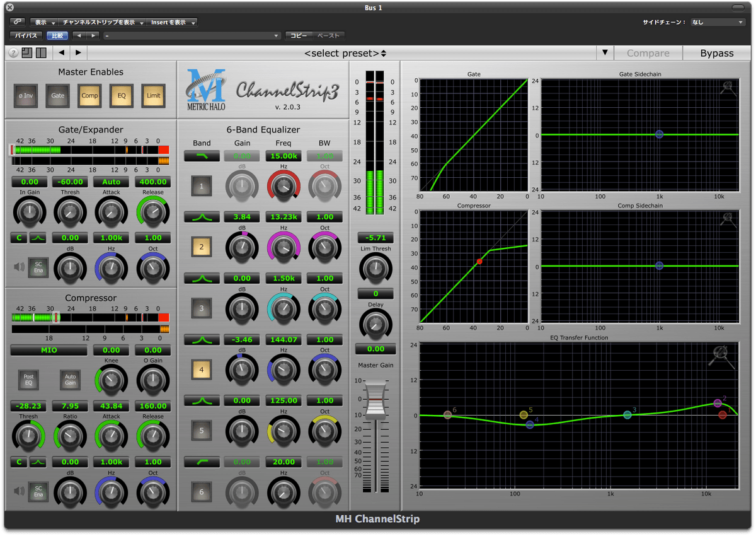The height and width of the screenshot is (536, 756).
Task: Toggle the Gate master enable
Action: pyautogui.click(x=58, y=96)
